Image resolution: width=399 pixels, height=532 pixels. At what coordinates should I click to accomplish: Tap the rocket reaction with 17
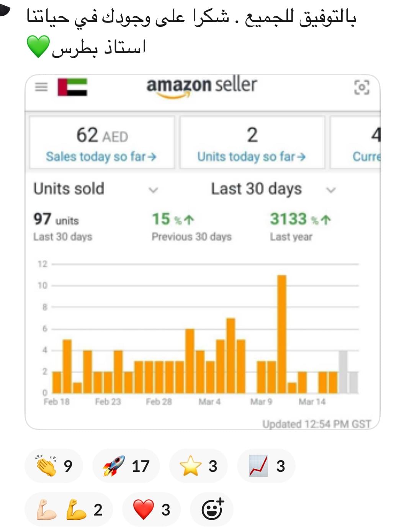click(x=126, y=466)
